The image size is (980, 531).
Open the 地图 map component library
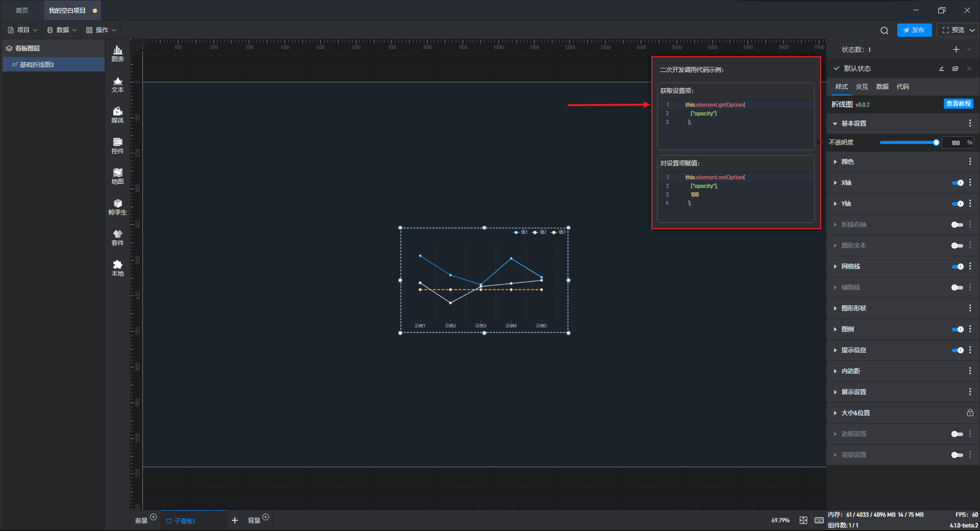[x=117, y=176]
